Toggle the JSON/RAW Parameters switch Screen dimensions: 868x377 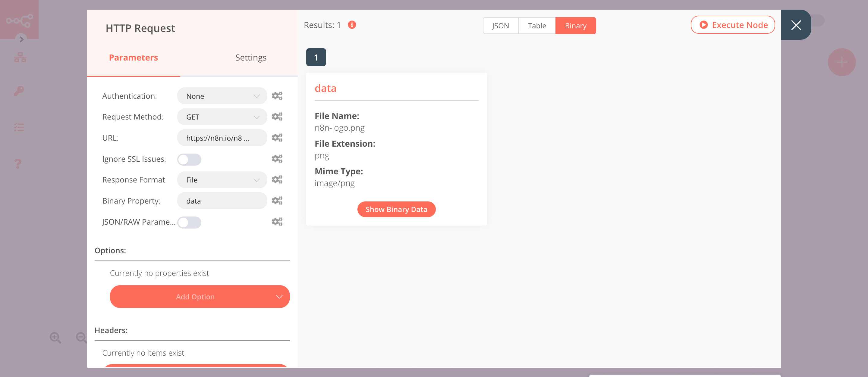(x=189, y=222)
